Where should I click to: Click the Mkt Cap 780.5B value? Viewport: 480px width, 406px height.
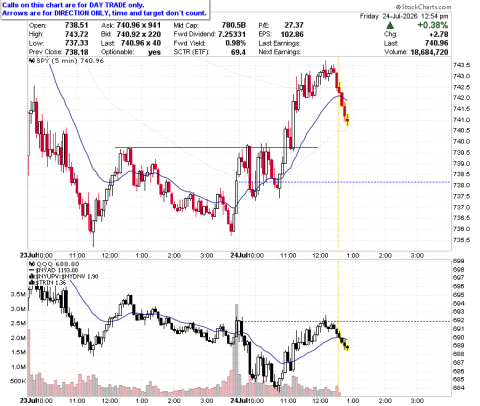click(x=234, y=25)
